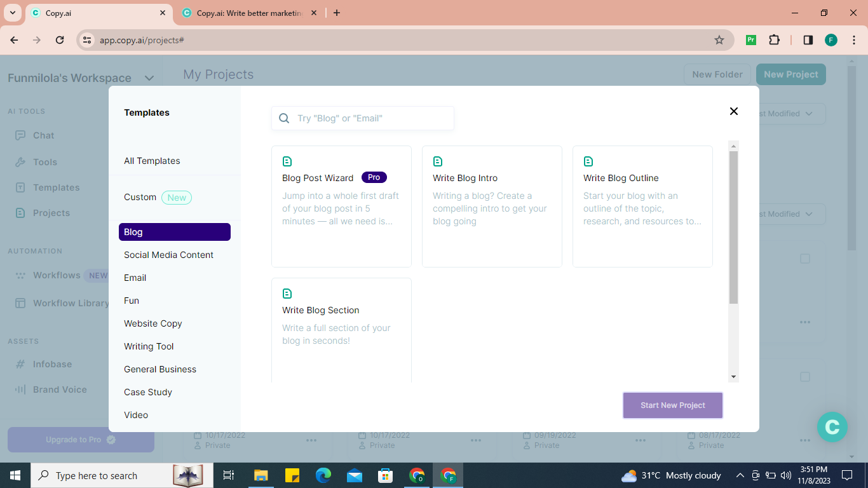Screen dimensions: 868x488
Task: Click the Copy.ai chat bubble icon
Action: 832,427
